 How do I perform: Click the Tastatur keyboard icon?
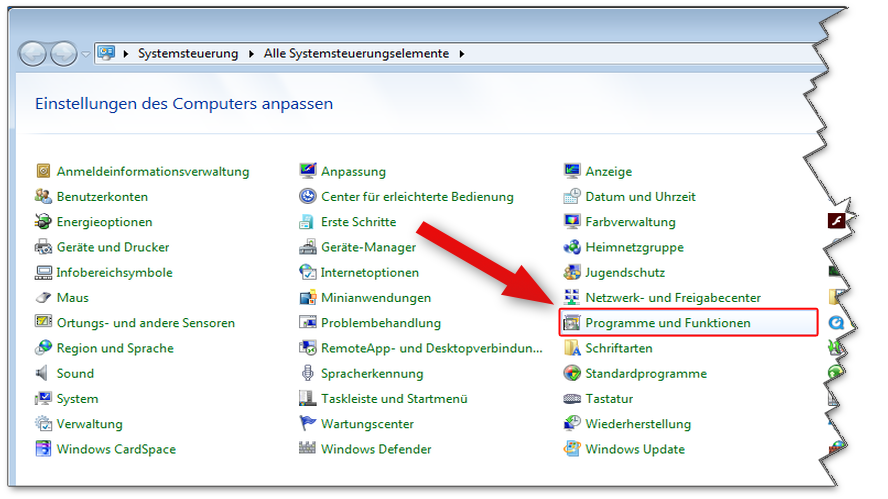572,399
